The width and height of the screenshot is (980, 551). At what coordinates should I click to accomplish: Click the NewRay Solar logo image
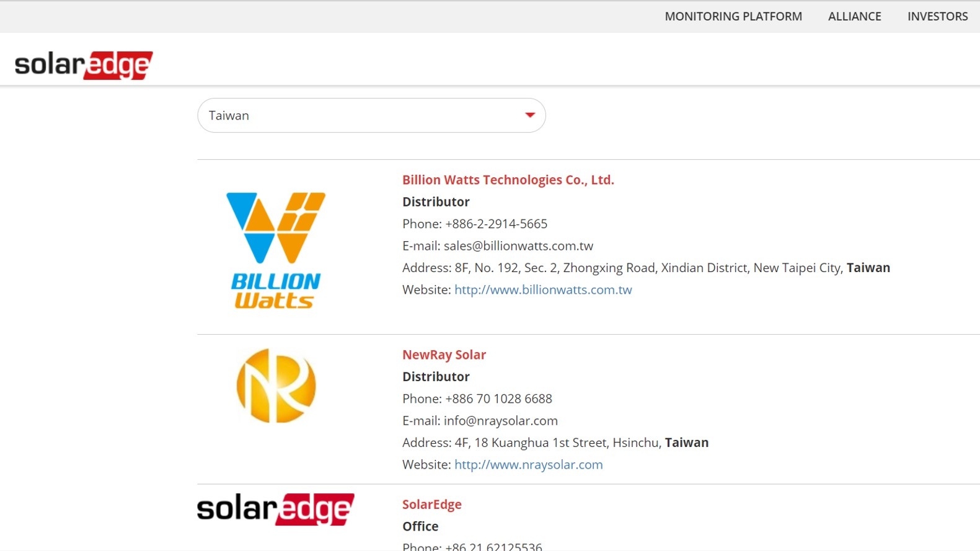[x=276, y=386]
